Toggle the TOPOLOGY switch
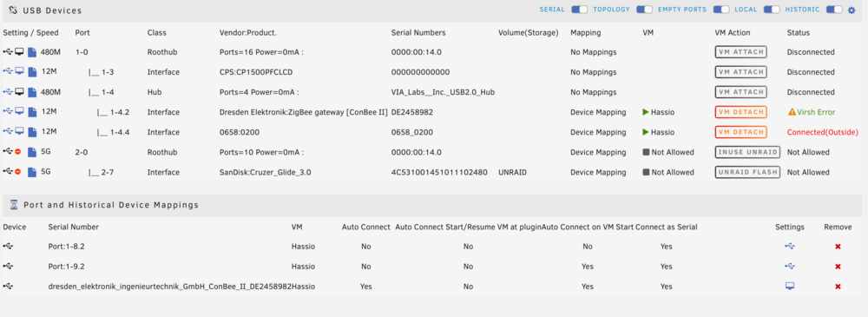Screen dimensions: 868x317 point(644,10)
